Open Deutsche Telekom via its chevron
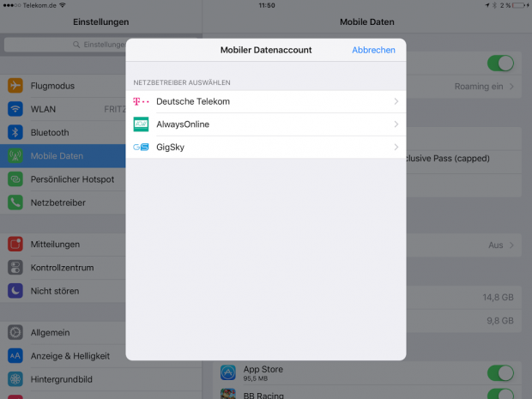Viewport: 532px width, 399px height. point(396,101)
